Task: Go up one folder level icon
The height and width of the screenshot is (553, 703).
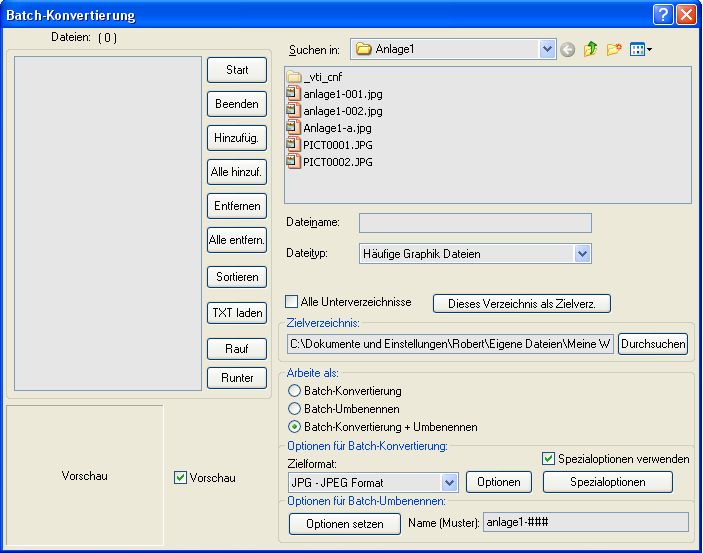Action: [591, 49]
